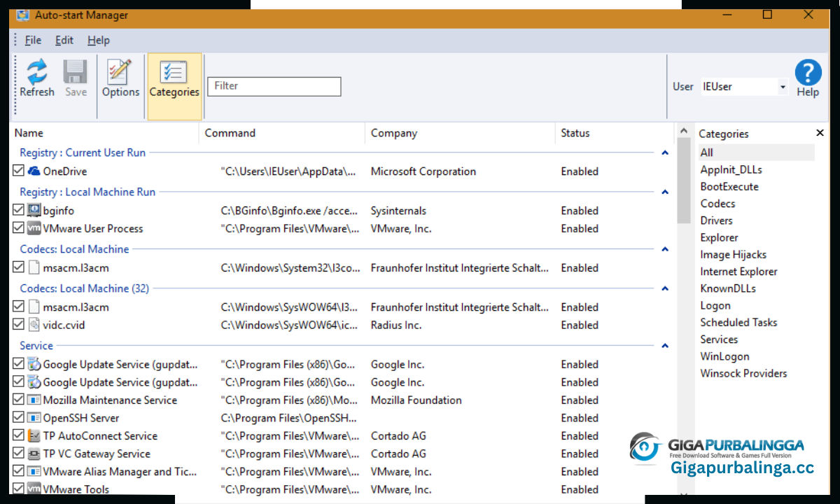This screenshot has width=840, height=504.
Task: Select the WinLogon category
Action: point(724,356)
